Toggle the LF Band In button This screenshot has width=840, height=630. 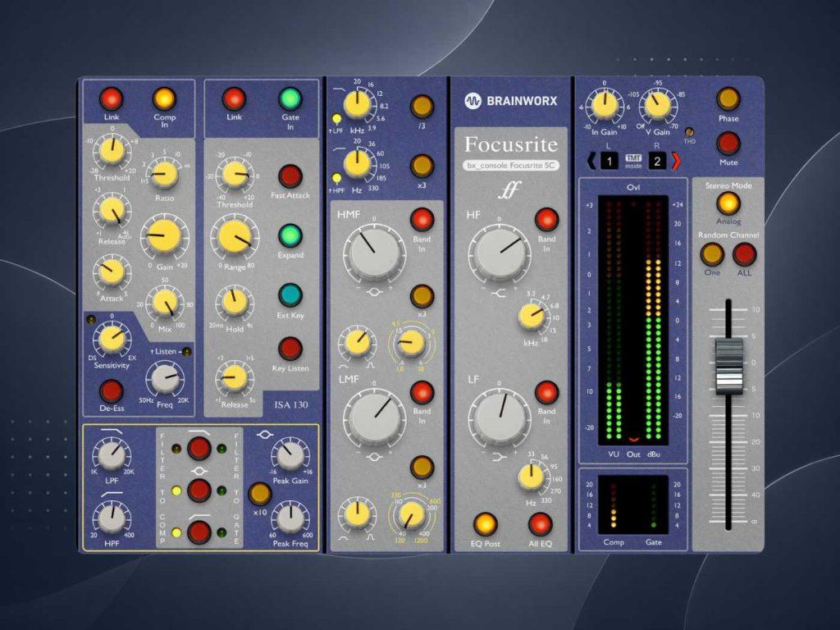[x=546, y=392]
